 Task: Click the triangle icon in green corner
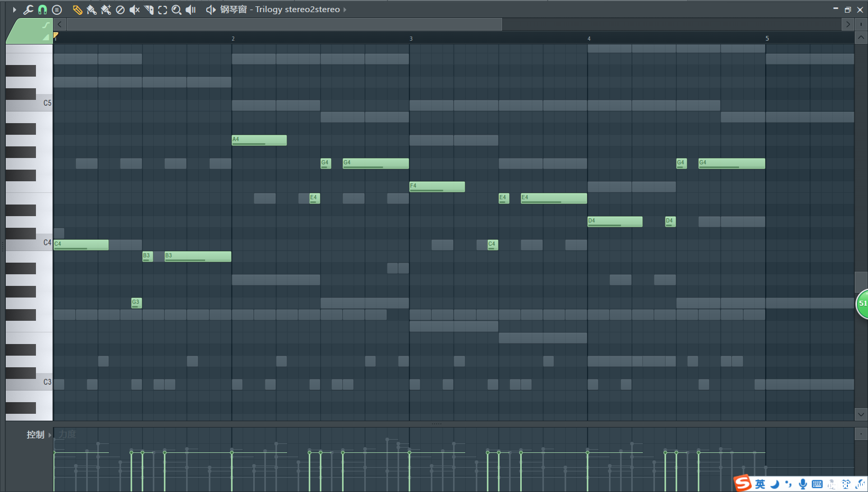(46, 37)
